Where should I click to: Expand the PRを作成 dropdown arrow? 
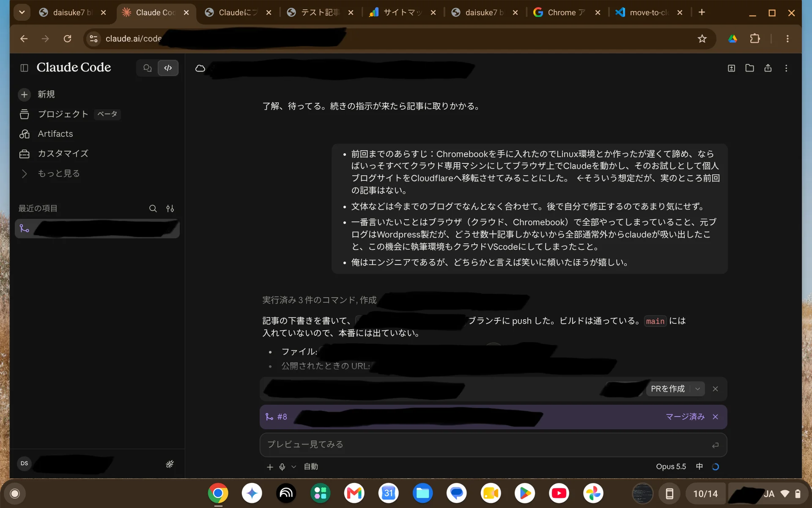click(x=697, y=389)
